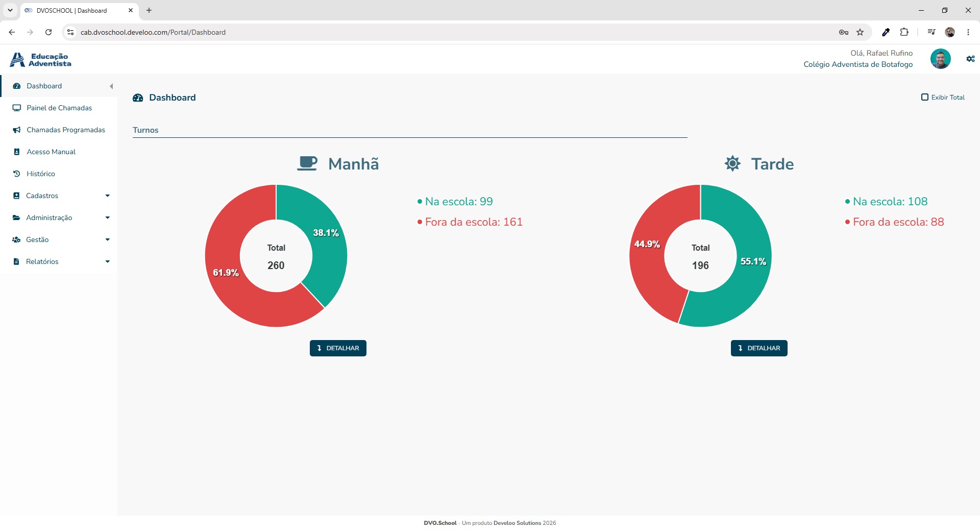Image resolution: width=980 pixels, height=531 pixels.
Task: Open settings gears icon in header
Action: 970,59
